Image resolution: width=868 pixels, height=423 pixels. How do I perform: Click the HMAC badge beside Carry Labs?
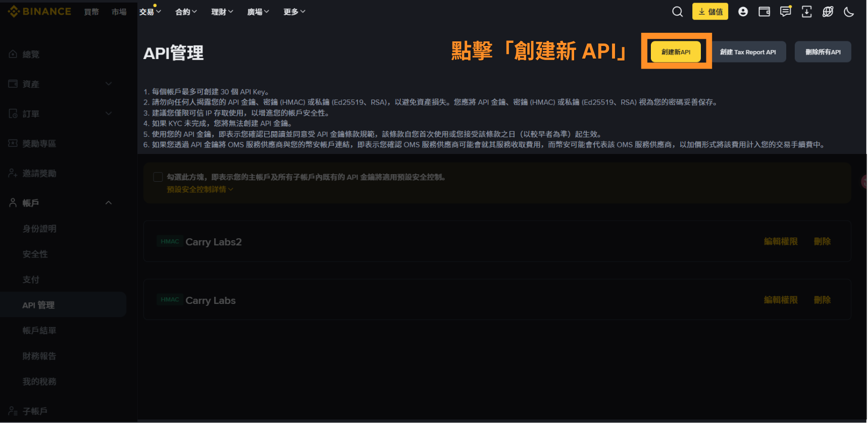click(170, 299)
